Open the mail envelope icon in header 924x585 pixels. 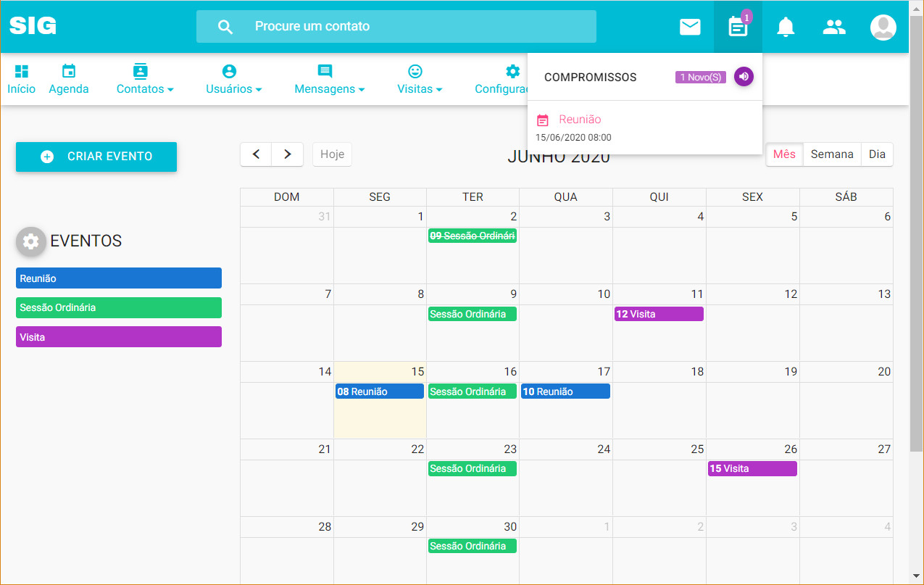(690, 27)
